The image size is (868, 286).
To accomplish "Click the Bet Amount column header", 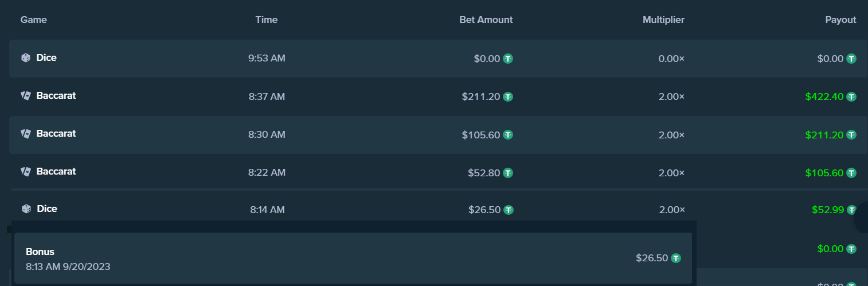I will (x=486, y=20).
